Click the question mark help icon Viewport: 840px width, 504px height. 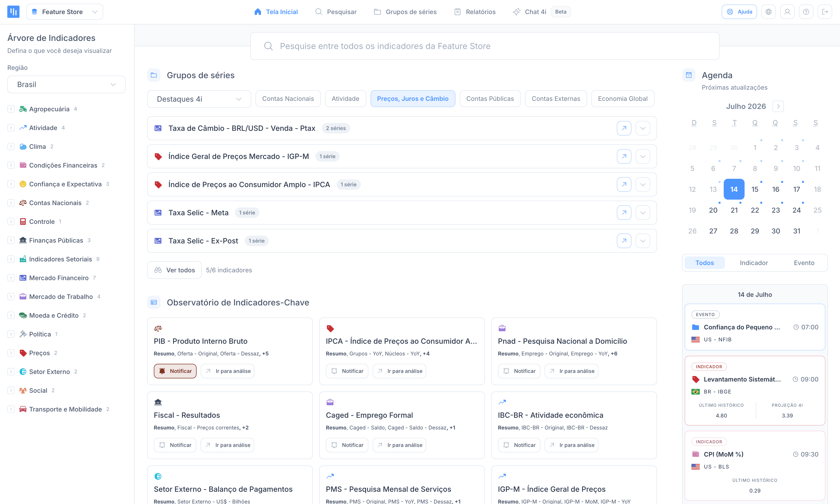click(x=806, y=12)
